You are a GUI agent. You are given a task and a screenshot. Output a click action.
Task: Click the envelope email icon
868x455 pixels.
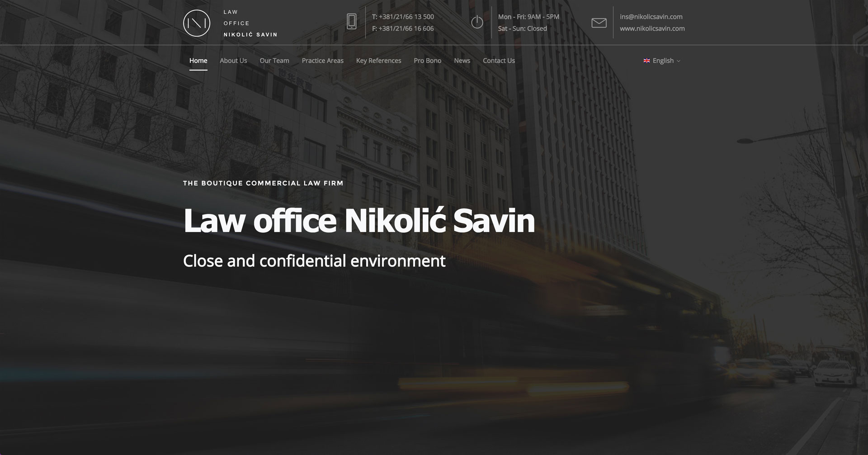point(599,23)
